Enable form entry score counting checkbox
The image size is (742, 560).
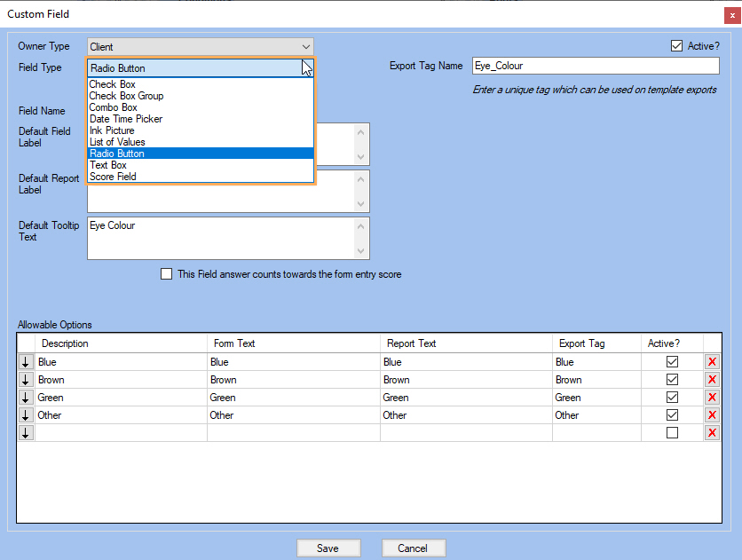(x=167, y=274)
